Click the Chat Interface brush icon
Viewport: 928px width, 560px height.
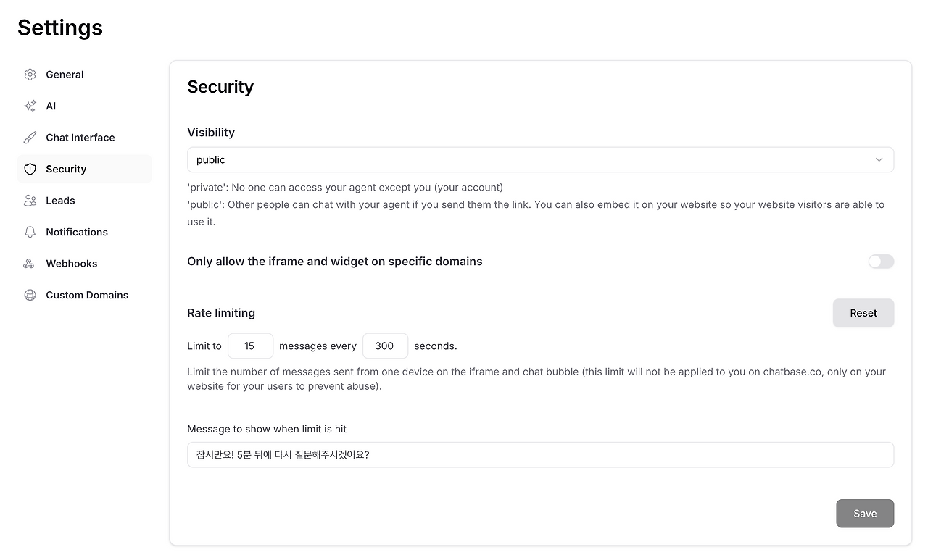point(30,138)
